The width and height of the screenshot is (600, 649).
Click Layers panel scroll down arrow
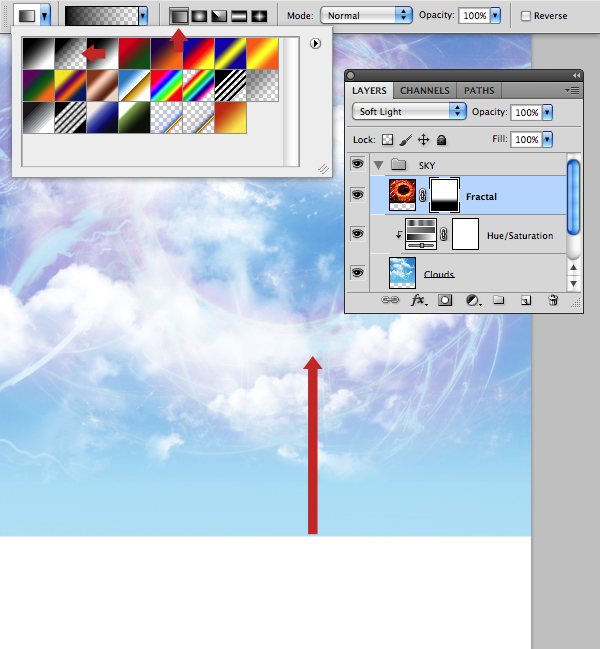point(573,284)
